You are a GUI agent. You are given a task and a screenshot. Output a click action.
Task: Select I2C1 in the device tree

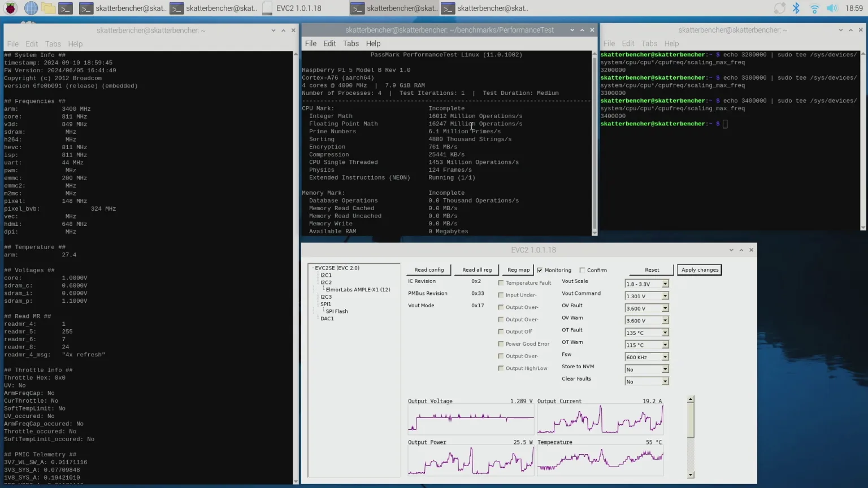pos(326,275)
